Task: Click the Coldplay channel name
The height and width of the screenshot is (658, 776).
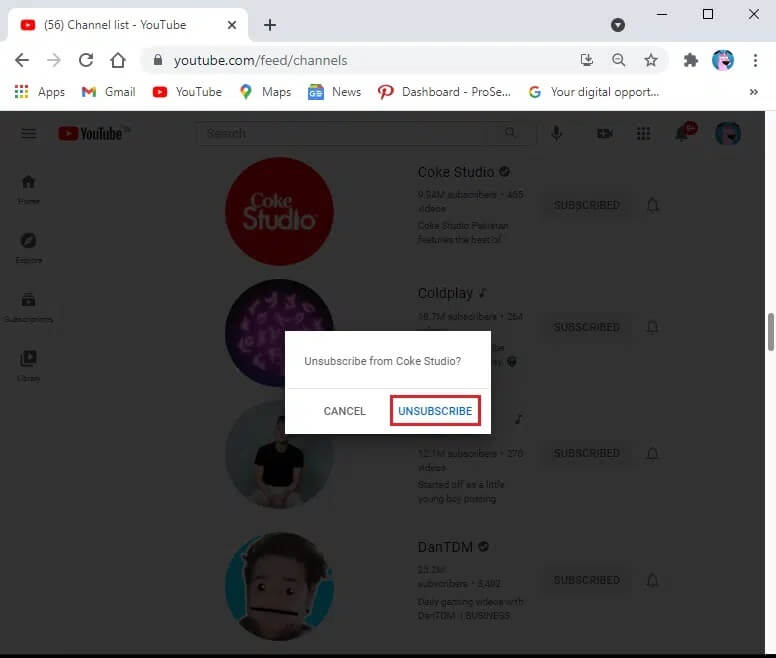Action: point(445,293)
